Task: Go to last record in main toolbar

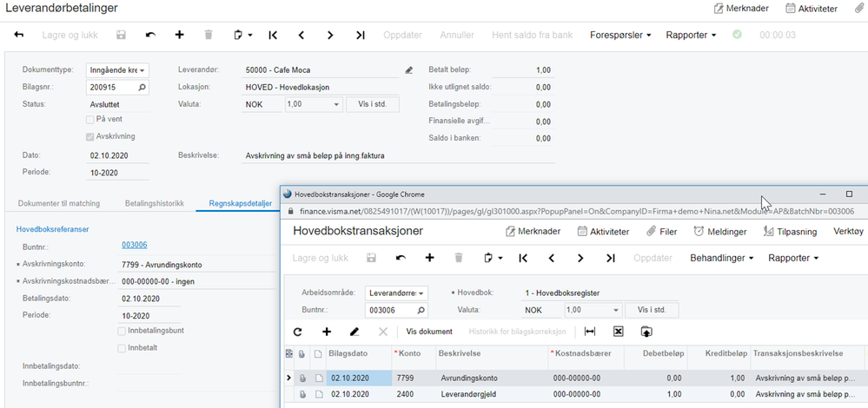Action: tap(360, 36)
